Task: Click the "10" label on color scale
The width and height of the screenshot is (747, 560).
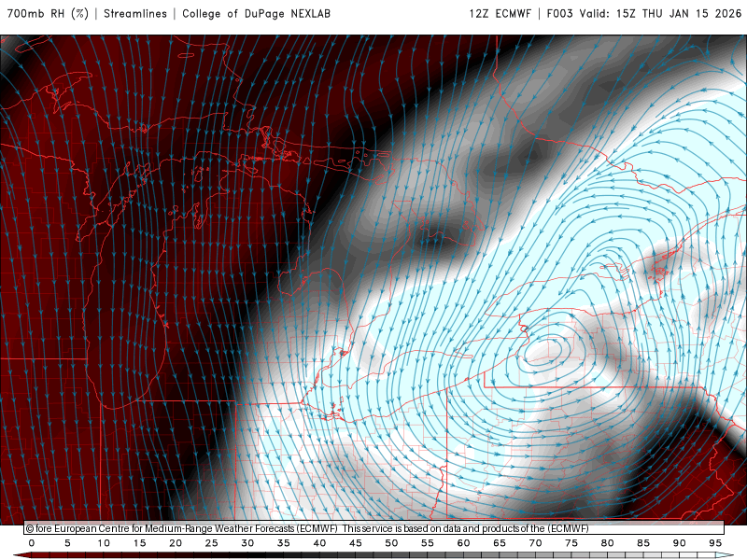Action: pos(104,543)
